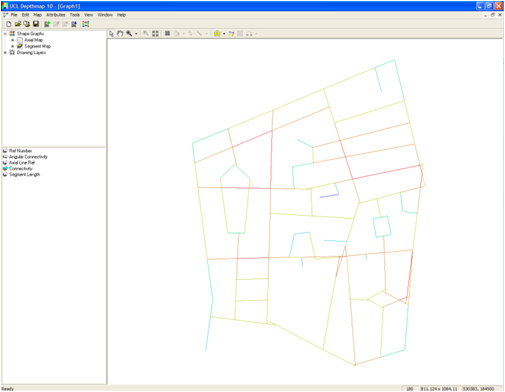Select the hand pan tool
Screen dimensions: 505x392
pos(120,34)
